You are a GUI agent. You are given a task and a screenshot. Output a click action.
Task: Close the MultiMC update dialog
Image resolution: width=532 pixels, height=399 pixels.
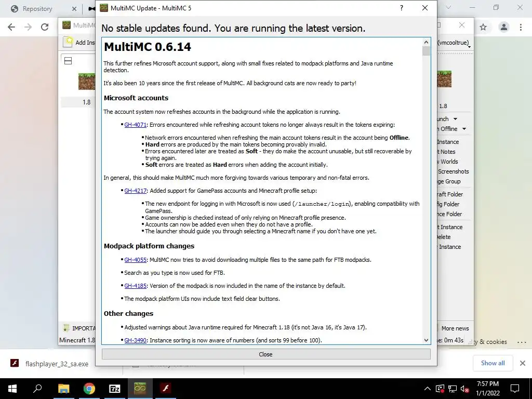click(265, 354)
